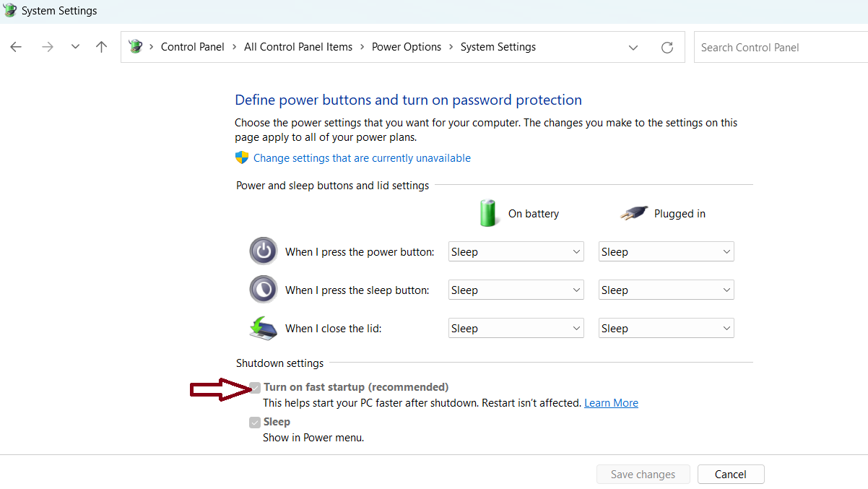Focus the Search Control Panel field

(780, 48)
